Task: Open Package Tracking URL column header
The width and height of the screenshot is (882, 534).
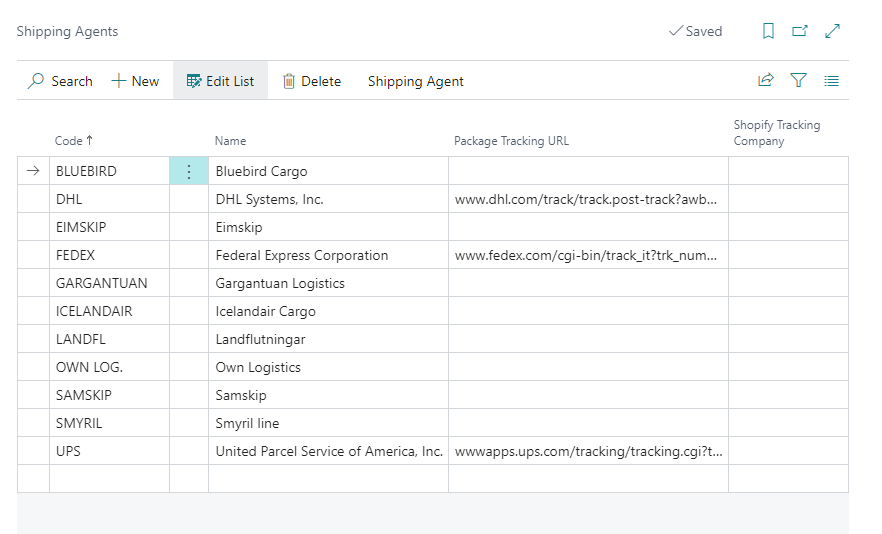Action: tap(511, 141)
